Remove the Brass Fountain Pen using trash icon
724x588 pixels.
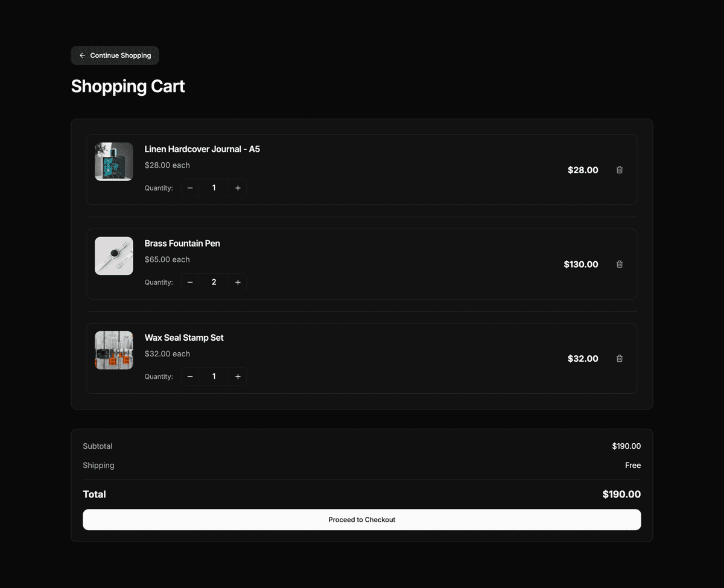click(619, 264)
